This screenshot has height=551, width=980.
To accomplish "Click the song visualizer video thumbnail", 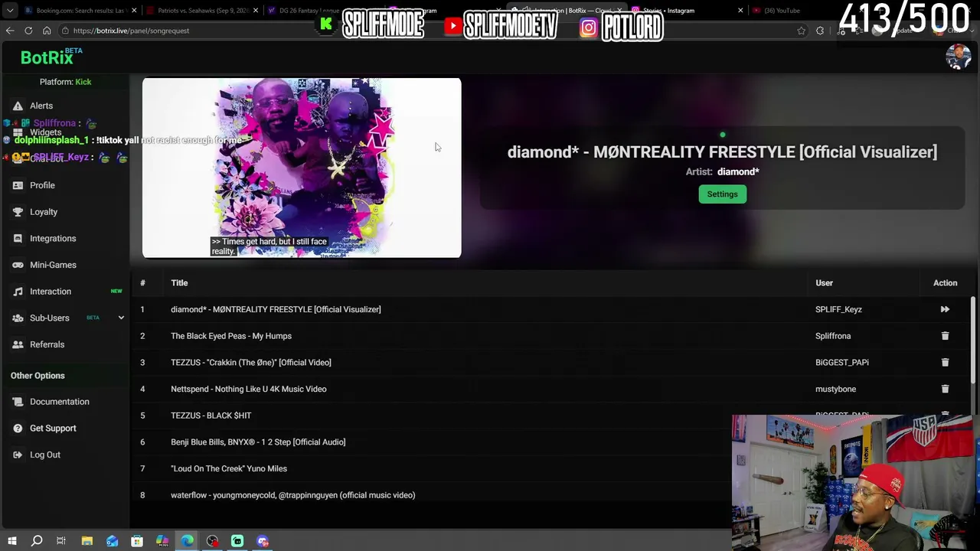I will [x=302, y=168].
